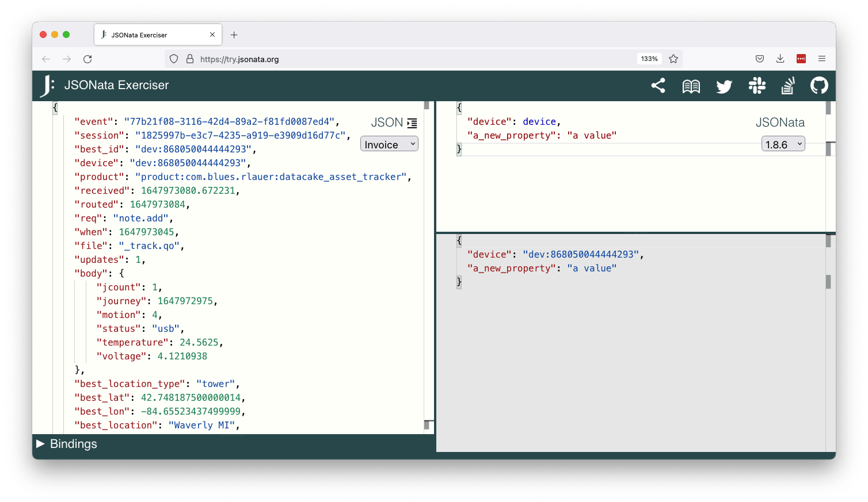
Task: Click the "device" result value in output
Action: click(x=581, y=254)
